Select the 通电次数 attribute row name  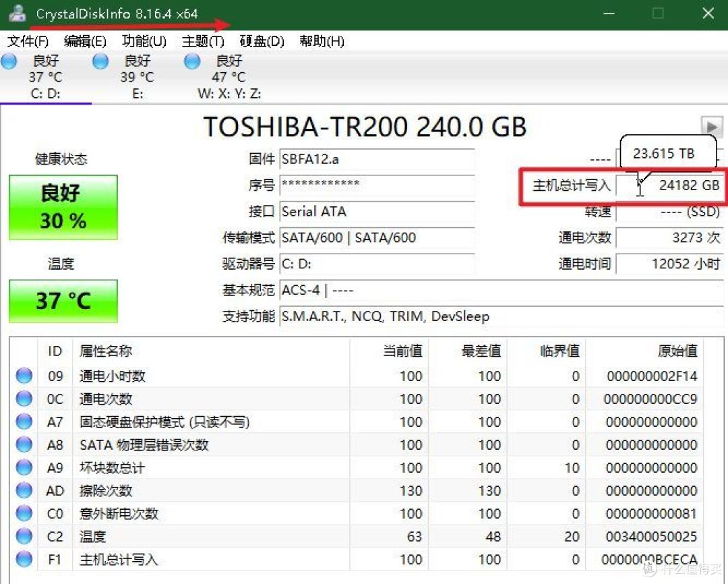[x=106, y=399]
